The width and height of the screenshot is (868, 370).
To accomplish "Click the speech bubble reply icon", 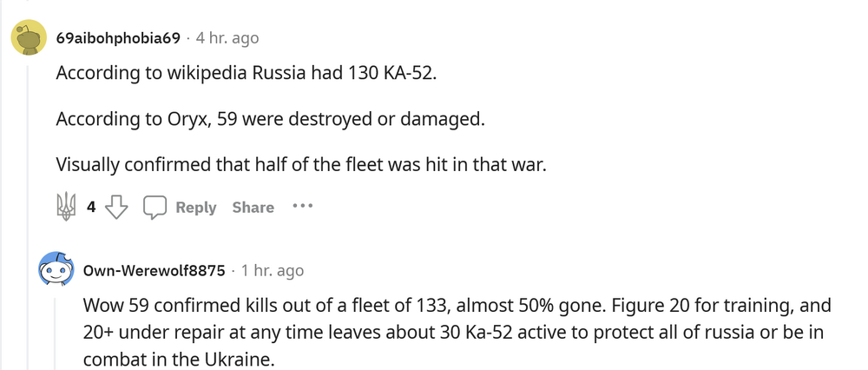I will [x=155, y=207].
